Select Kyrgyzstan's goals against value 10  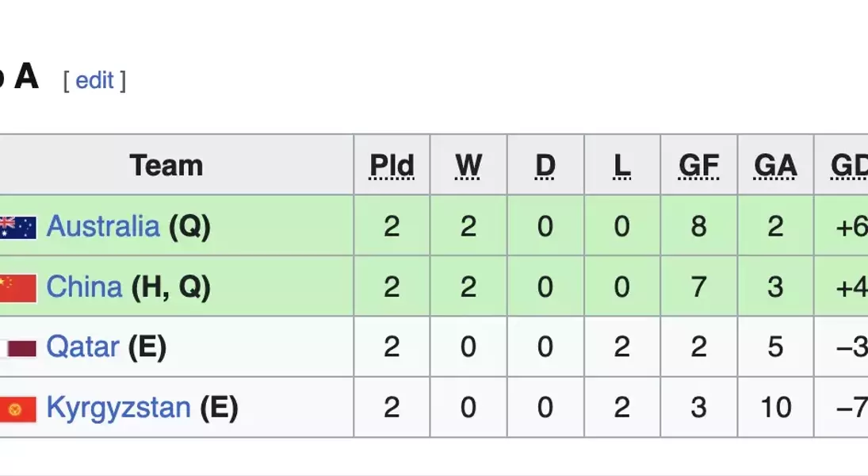[x=775, y=408]
